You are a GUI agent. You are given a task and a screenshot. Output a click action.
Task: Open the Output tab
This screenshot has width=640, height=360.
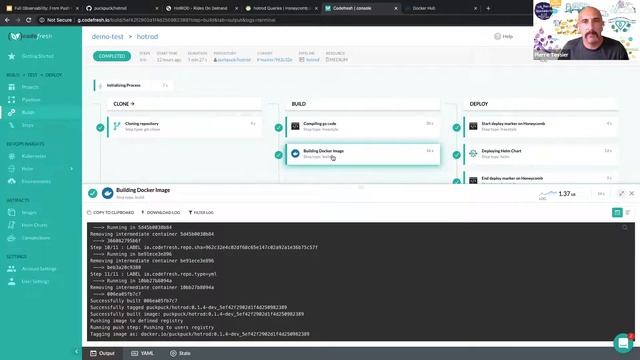coord(102,353)
